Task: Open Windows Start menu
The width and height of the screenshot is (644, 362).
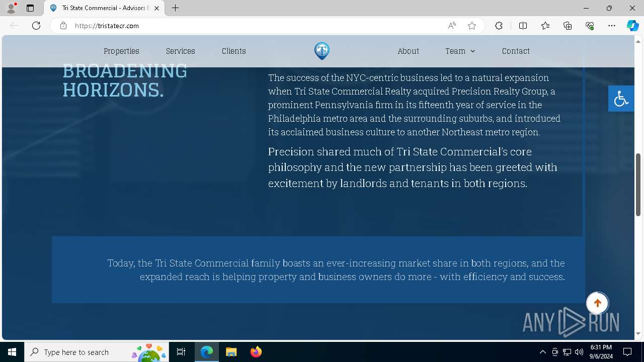Action: pyautogui.click(x=12, y=352)
